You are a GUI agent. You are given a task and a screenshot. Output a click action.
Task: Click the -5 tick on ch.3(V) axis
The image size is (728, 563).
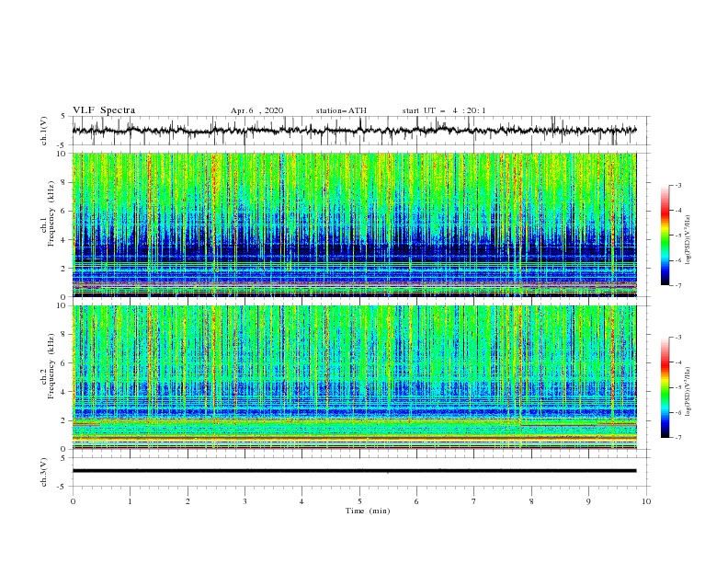click(x=63, y=487)
